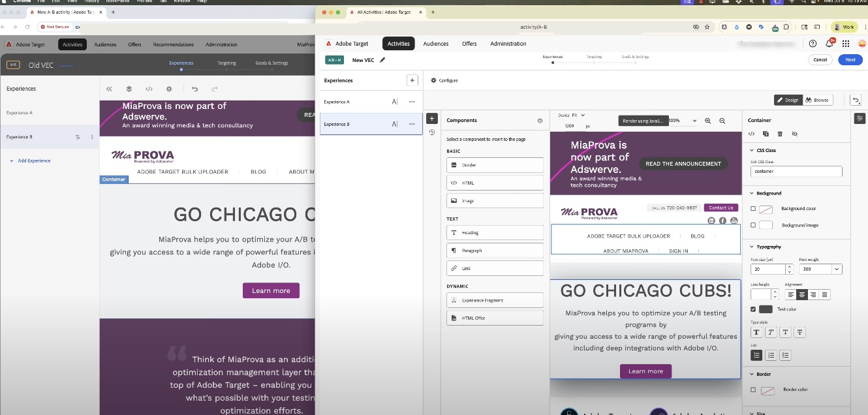The width and height of the screenshot is (868, 415).
Task: Click the Container hide eye-slash icon
Action: 794,134
